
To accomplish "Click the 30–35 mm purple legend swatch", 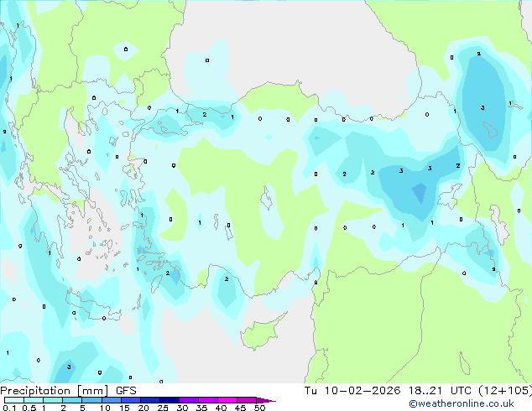I will 189,400.
